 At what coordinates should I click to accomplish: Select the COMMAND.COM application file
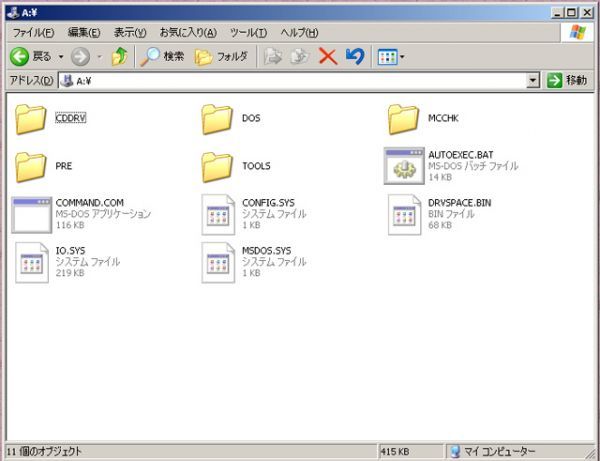[32, 214]
